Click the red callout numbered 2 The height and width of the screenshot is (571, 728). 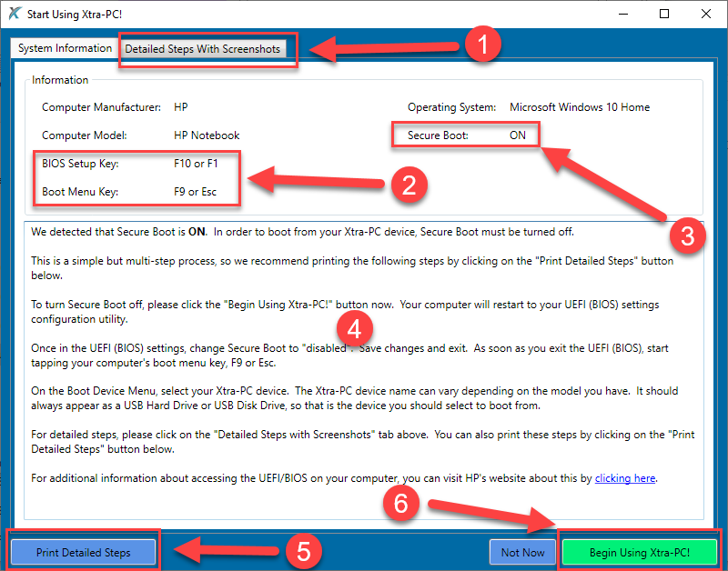[x=410, y=185]
